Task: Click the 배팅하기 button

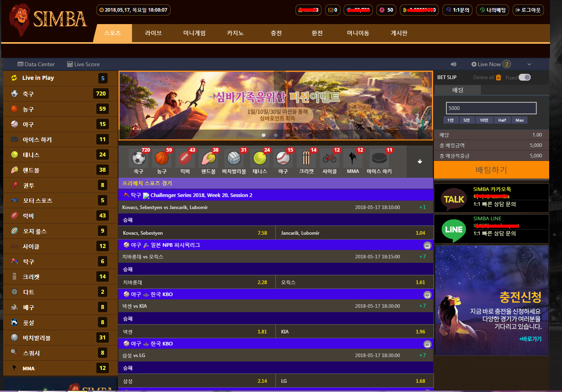Action: coord(491,170)
